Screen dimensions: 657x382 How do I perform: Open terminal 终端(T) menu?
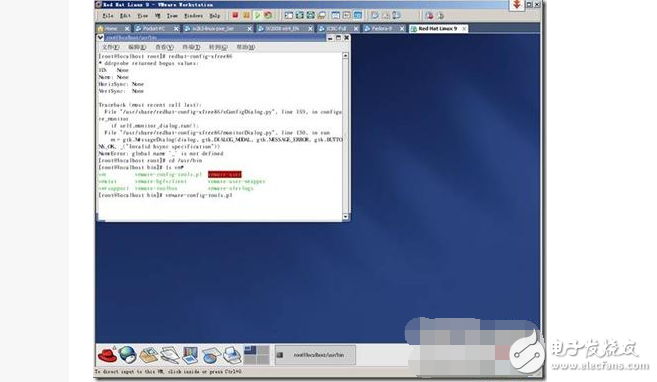pos(191,47)
